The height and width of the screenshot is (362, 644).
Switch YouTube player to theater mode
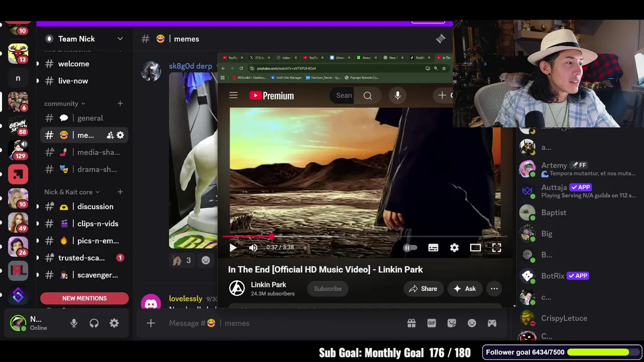tap(475, 247)
